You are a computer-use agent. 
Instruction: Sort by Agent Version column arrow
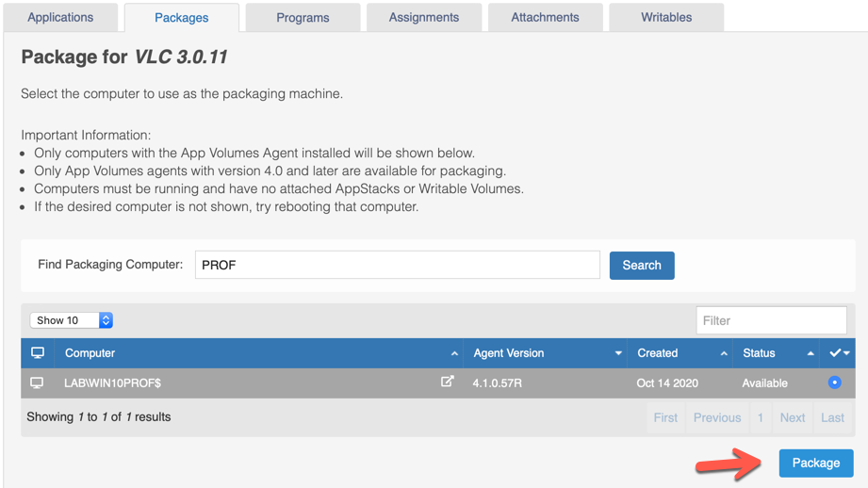[x=618, y=354]
